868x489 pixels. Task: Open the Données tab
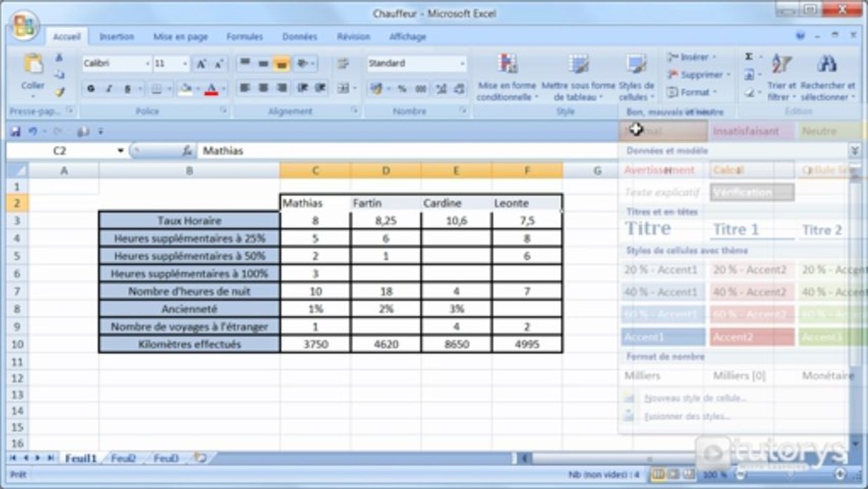click(x=299, y=37)
